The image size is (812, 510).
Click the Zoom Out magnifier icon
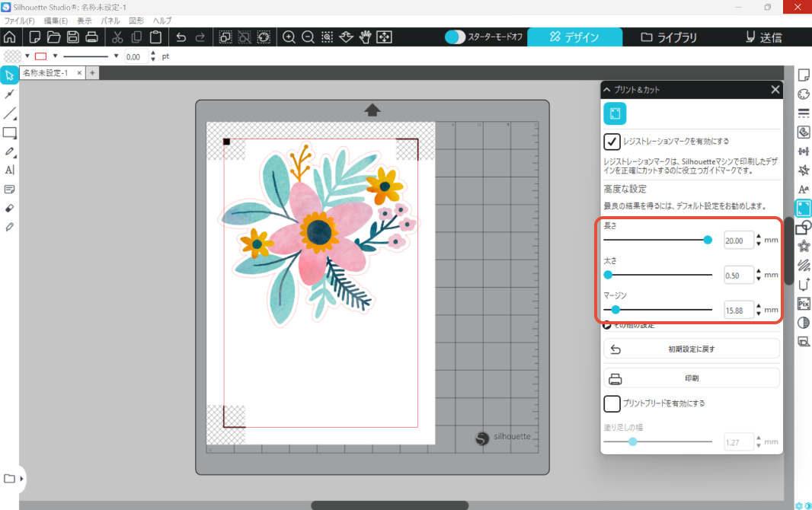click(308, 37)
